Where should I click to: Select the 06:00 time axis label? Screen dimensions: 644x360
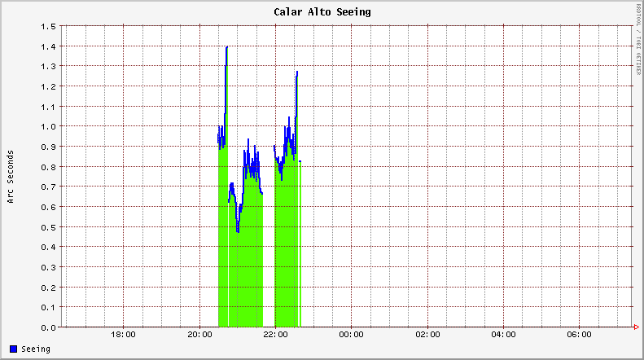pyautogui.click(x=580, y=335)
